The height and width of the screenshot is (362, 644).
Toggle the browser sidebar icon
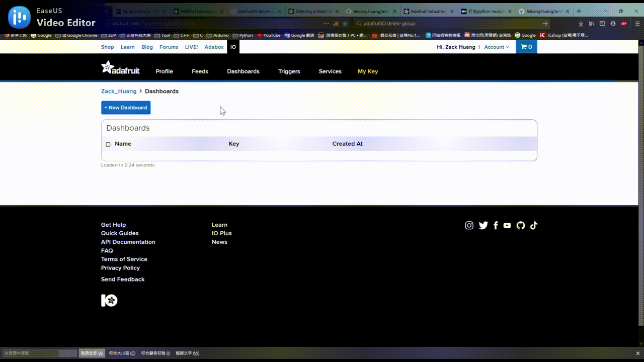tap(602, 24)
